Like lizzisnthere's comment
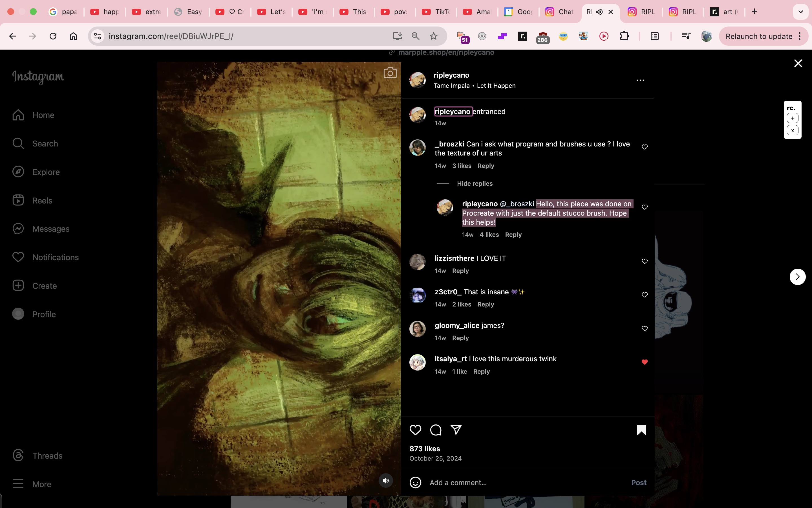The width and height of the screenshot is (812, 508). click(x=645, y=261)
